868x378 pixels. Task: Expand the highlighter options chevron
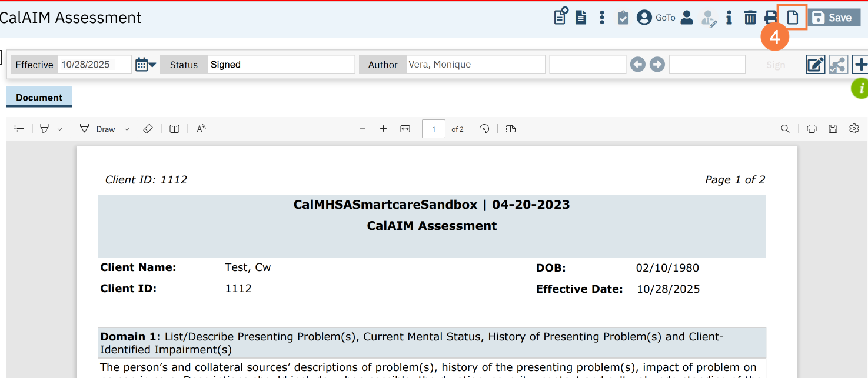point(59,129)
